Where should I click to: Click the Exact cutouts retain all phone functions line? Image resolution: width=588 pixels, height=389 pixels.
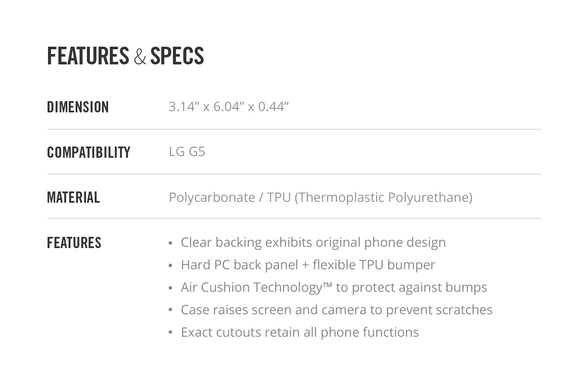300,332
